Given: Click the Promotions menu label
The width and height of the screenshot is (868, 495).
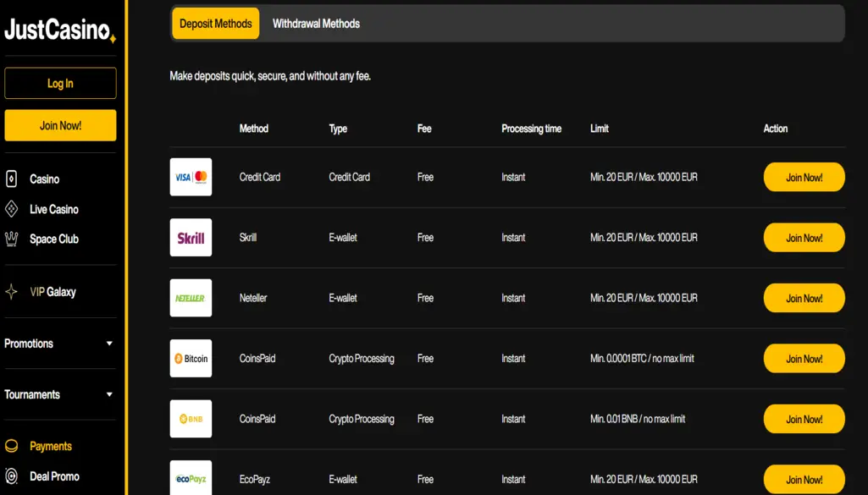Looking at the screenshot, I should pyautogui.click(x=29, y=344).
